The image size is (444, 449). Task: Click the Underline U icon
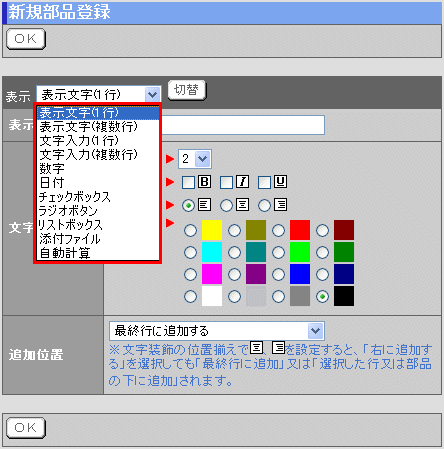(281, 182)
